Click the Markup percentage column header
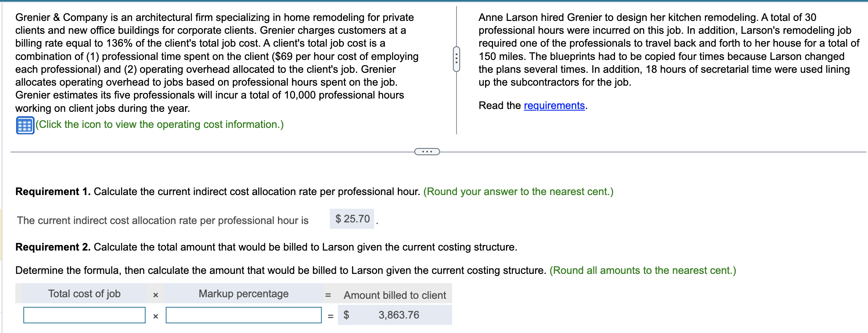868x333 pixels. click(243, 294)
